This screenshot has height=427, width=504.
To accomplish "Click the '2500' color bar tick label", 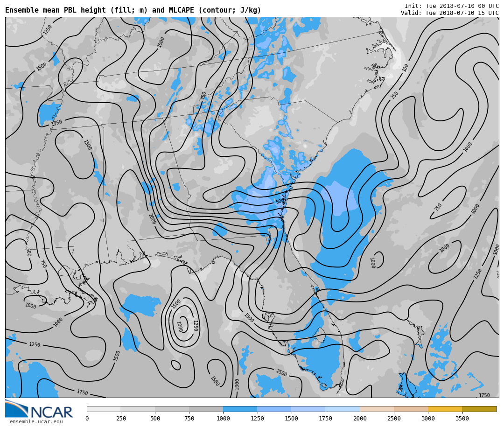I will point(394,418).
